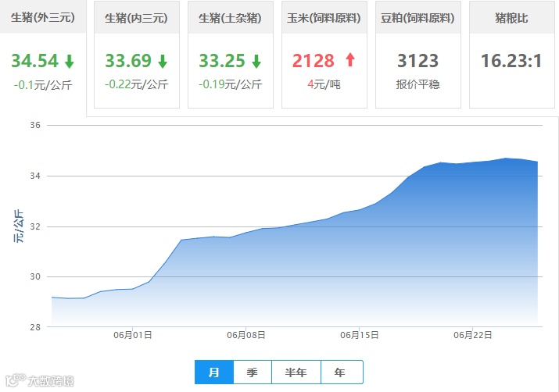Select the 月 time range button
Image resolution: width=559 pixels, height=392 pixels.
(x=214, y=372)
